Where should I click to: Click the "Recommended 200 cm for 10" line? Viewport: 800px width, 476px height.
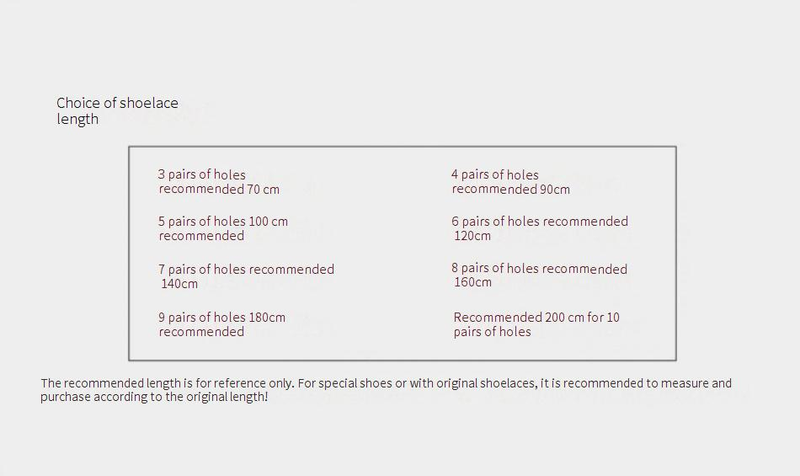click(x=537, y=317)
